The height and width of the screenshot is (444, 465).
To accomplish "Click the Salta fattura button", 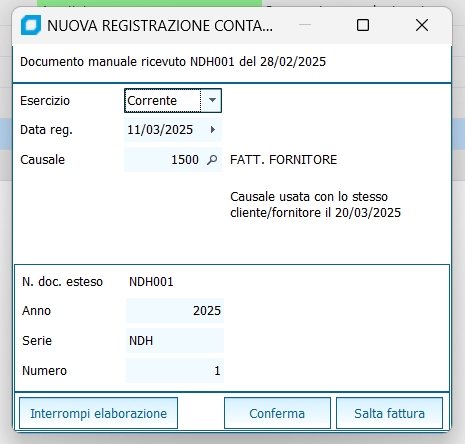I will tap(389, 413).
